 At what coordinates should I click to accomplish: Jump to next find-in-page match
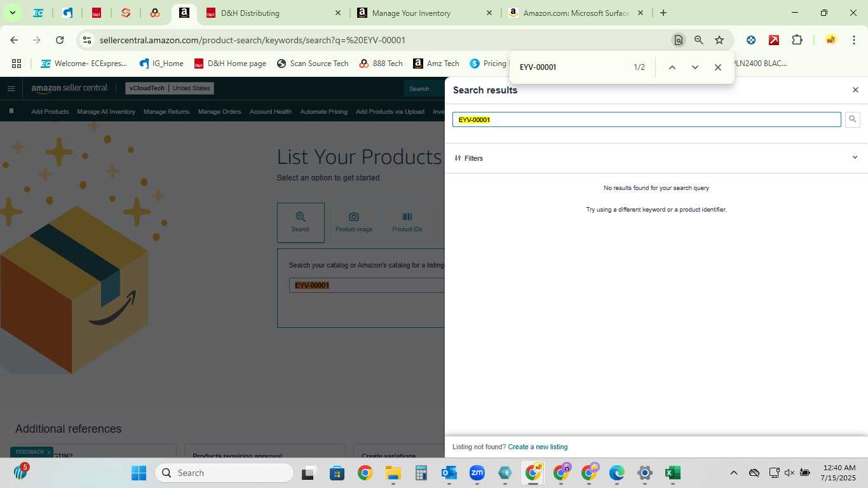pyautogui.click(x=695, y=67)
